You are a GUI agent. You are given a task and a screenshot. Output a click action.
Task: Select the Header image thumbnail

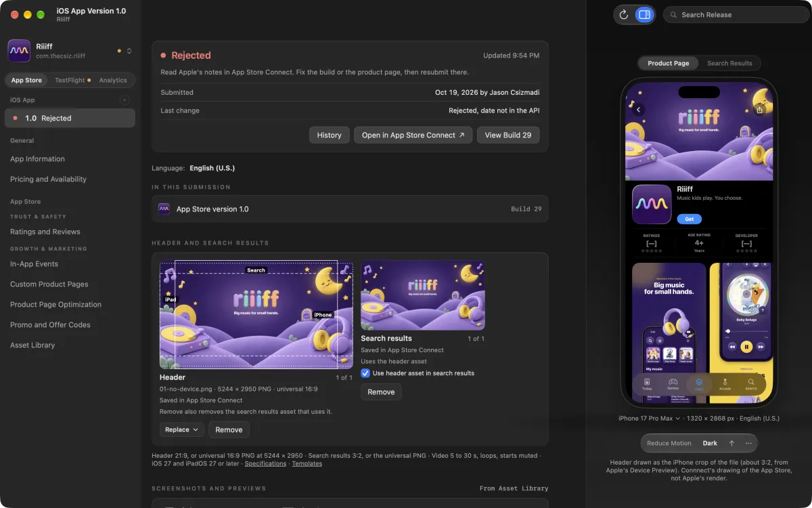[256, 314]
